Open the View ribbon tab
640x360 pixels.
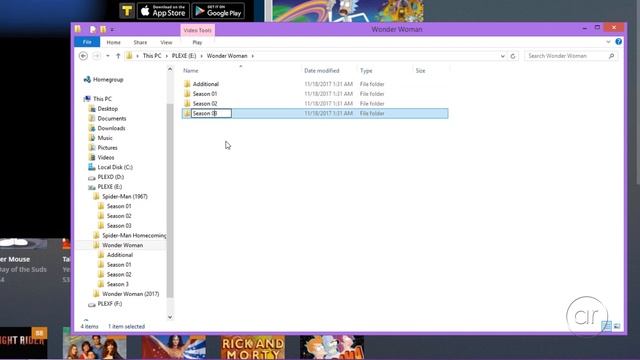click(166, 42)
